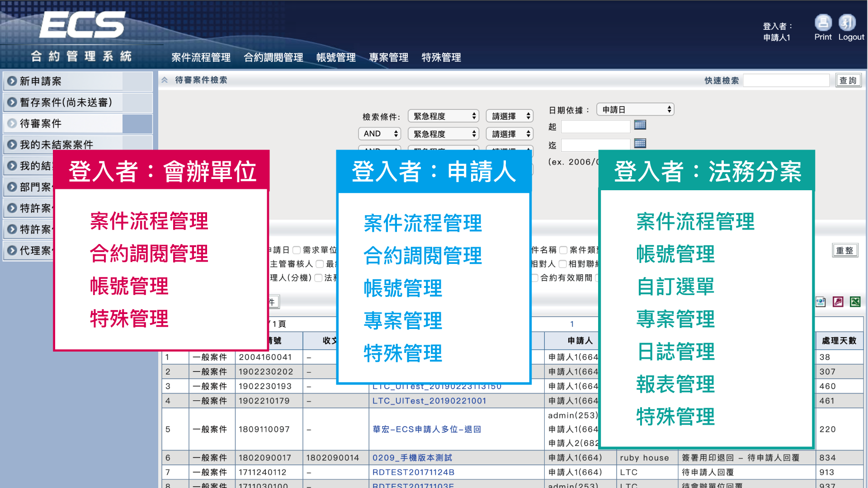Open 特殊管理 menu in top navigation
868x488 pixels.
[x=441, y=58]
